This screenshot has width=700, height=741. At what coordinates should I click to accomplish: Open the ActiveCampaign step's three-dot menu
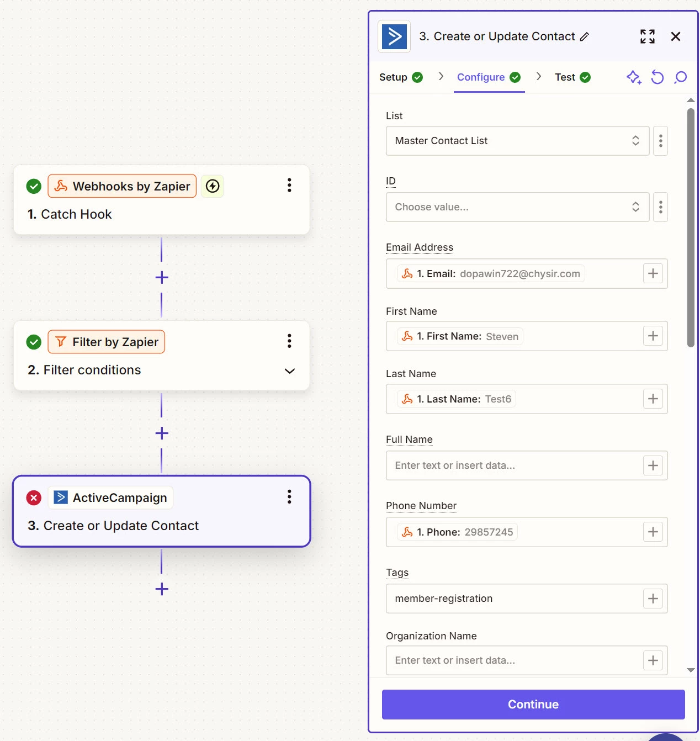(289, 497)
